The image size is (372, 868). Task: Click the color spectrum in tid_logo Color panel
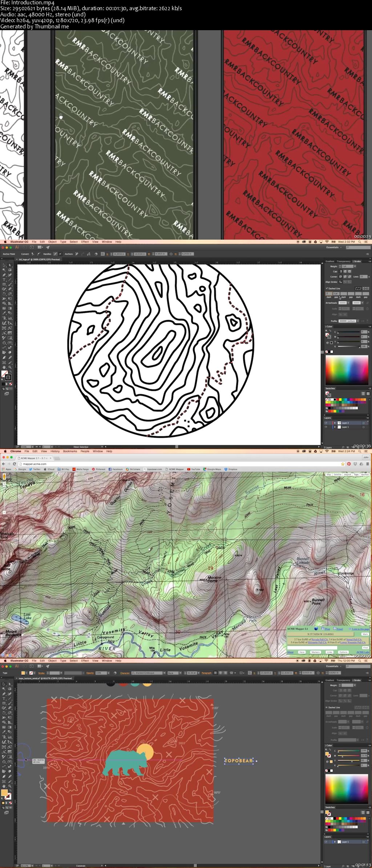tap(347, 370)
